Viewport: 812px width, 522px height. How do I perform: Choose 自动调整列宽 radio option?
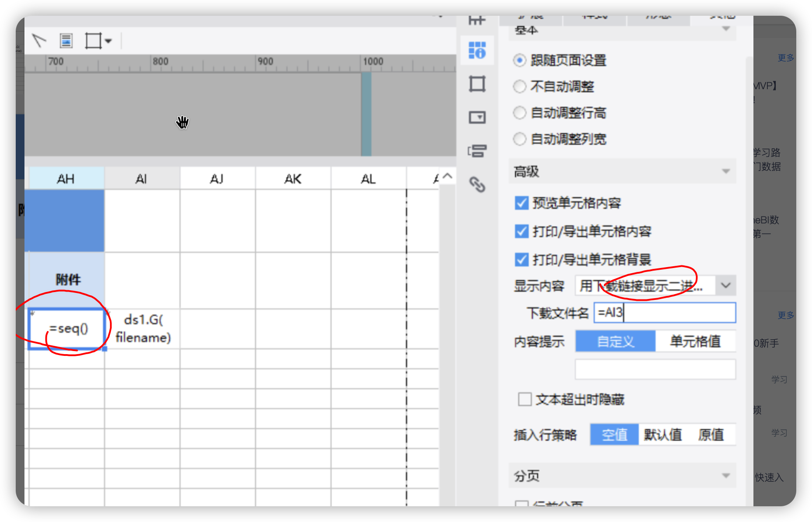click(519, 139)
